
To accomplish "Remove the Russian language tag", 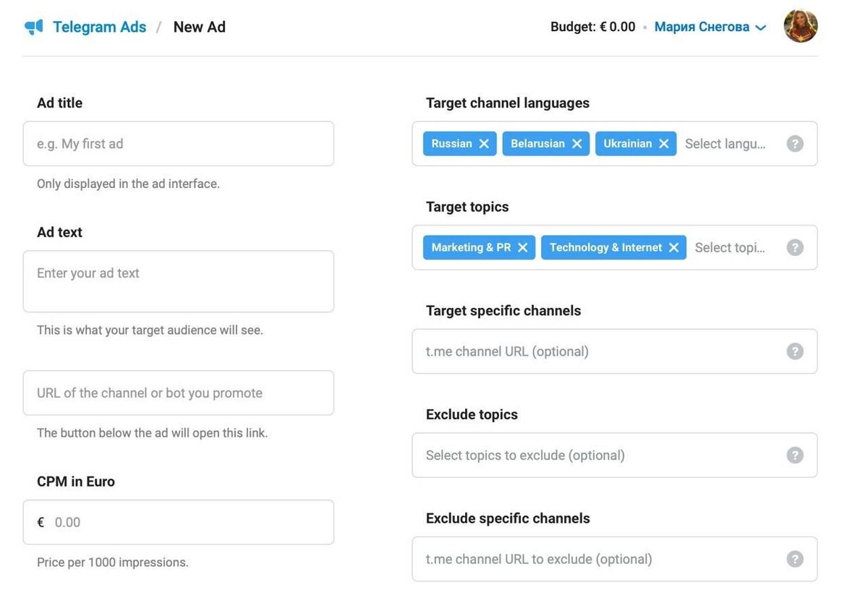I will click(484, 144).
